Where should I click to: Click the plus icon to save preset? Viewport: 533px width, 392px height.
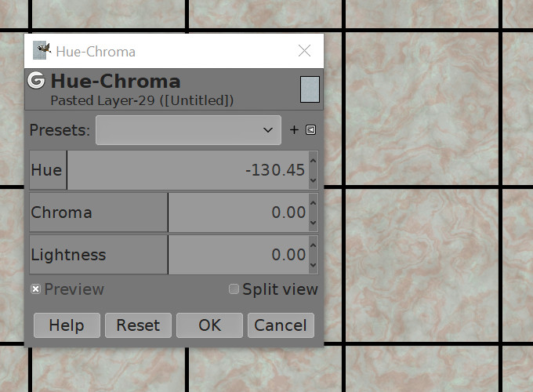tap(294, 130)
